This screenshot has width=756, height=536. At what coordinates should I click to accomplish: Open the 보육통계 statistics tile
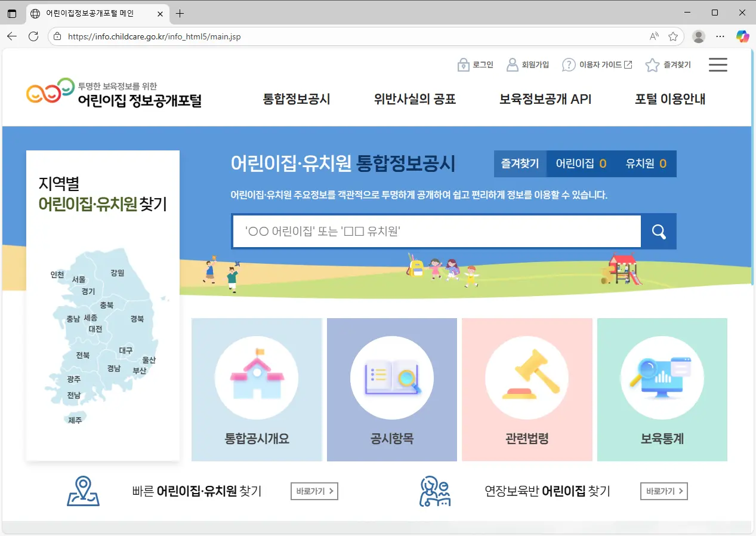662,389
